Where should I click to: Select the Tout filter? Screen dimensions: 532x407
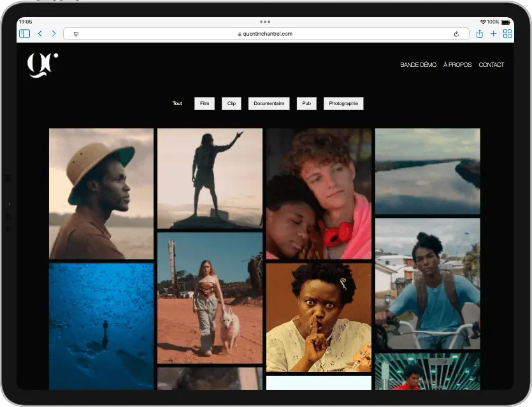[177, 103]
